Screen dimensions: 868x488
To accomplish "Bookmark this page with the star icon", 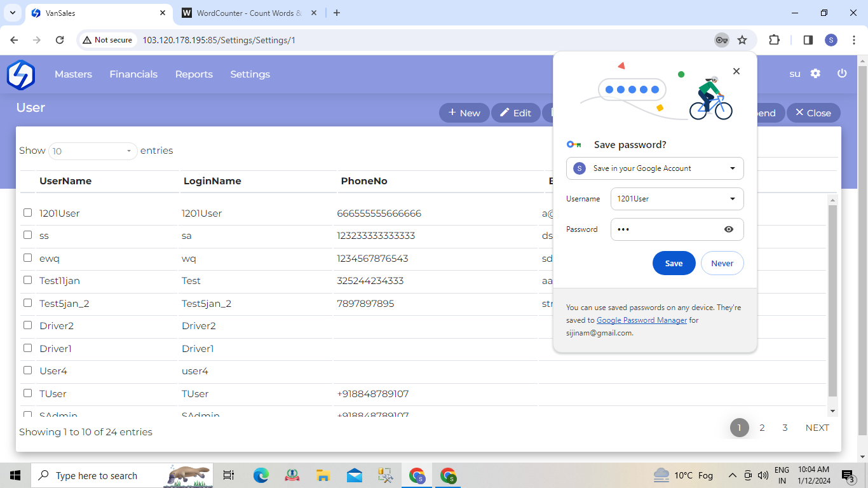I will point(742,40).
